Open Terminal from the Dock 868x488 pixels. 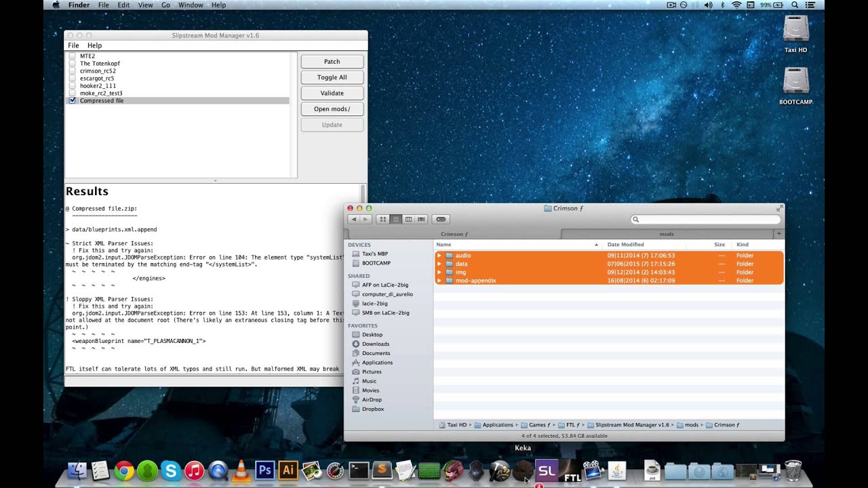(x=359, y=470)
